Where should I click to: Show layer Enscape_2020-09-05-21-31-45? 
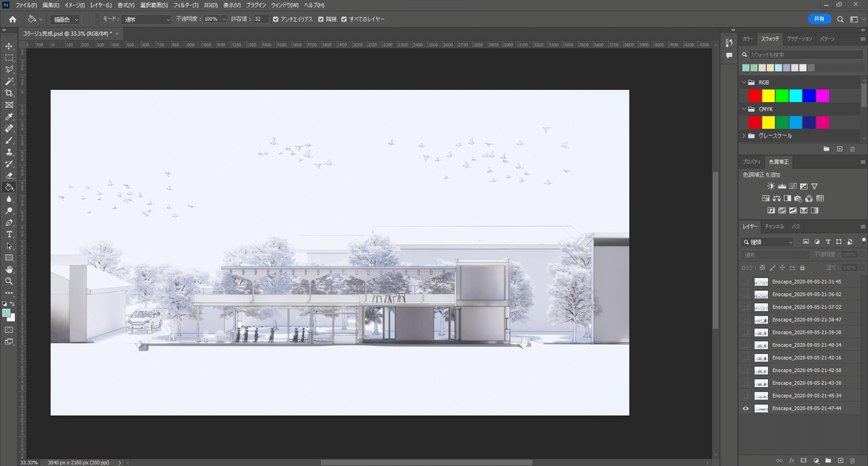point(746,281)
